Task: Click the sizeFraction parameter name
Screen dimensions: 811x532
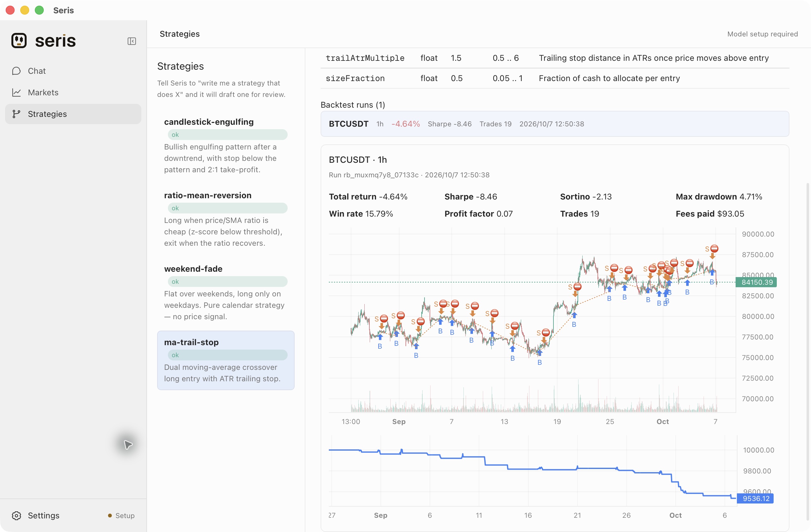Action: coord(355,78)
